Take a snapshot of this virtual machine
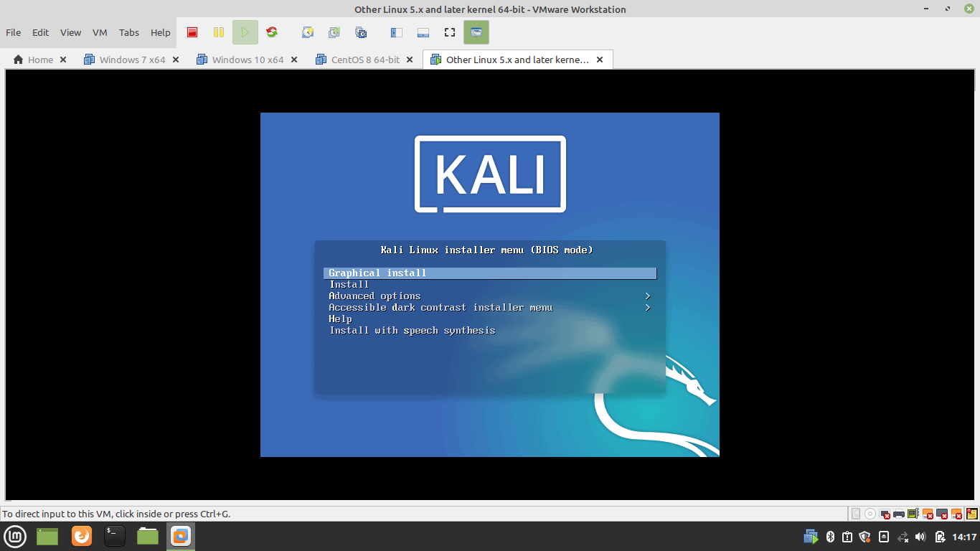This screenshot has height=551, width=980. [x=308, y=32]
